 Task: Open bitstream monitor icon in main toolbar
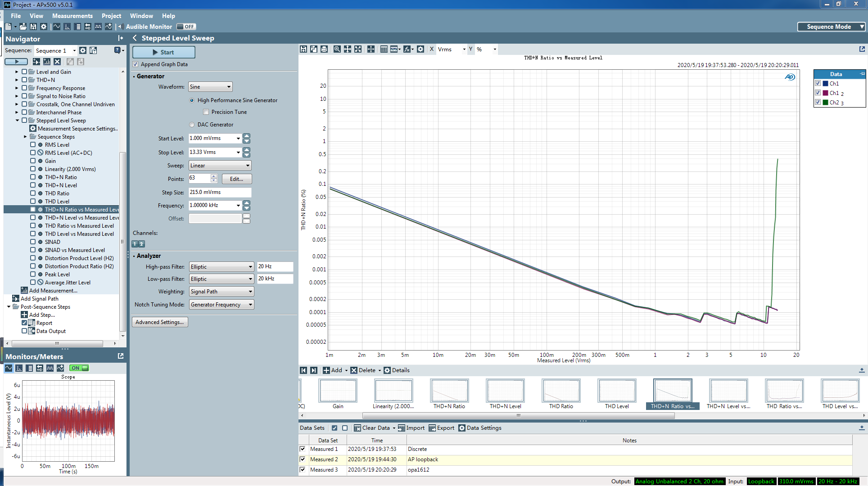(98, 27)
